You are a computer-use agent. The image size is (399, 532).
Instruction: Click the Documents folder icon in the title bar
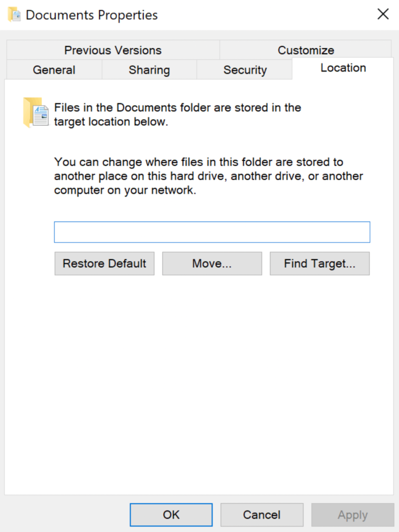pyautogui.click(x=14, y=14)
